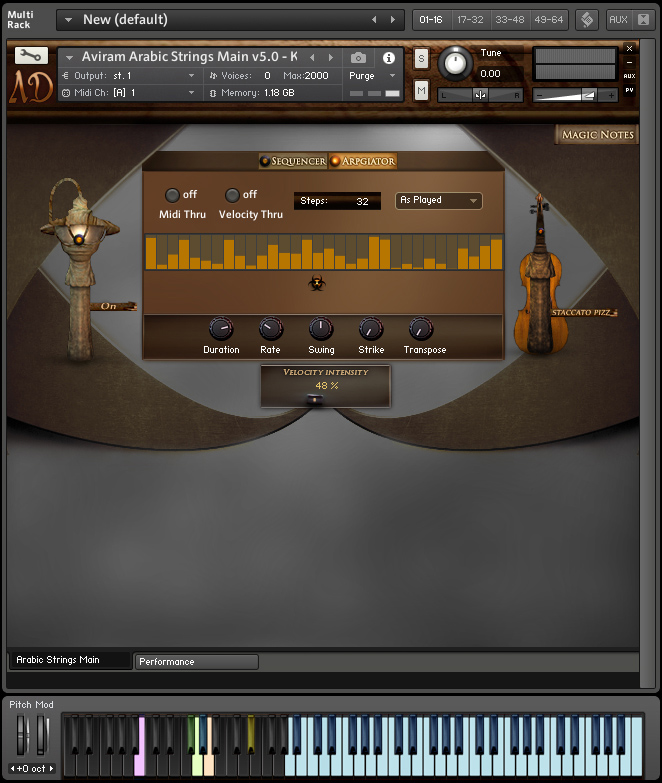Load previous instrument with left arrow

pyautogui.click(x=313, y=57)
